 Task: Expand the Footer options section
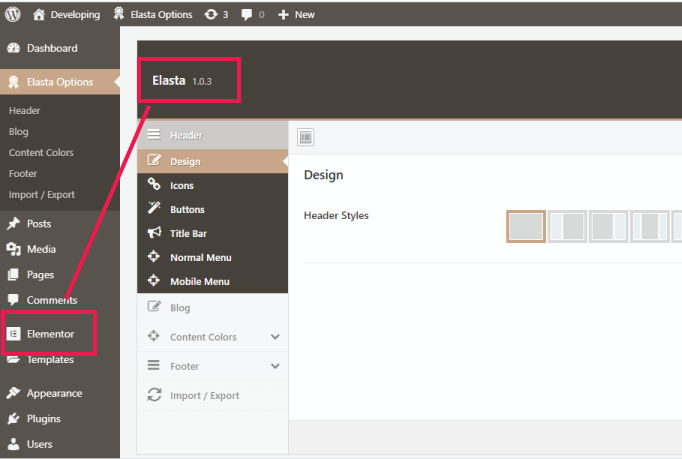(212, 366)
